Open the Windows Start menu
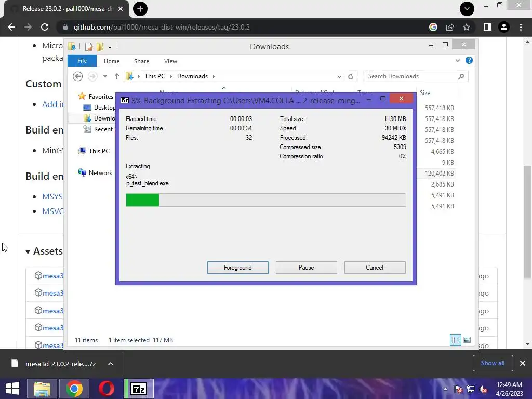The width and height of the screenshot is (532, 399). coord(12,389)
